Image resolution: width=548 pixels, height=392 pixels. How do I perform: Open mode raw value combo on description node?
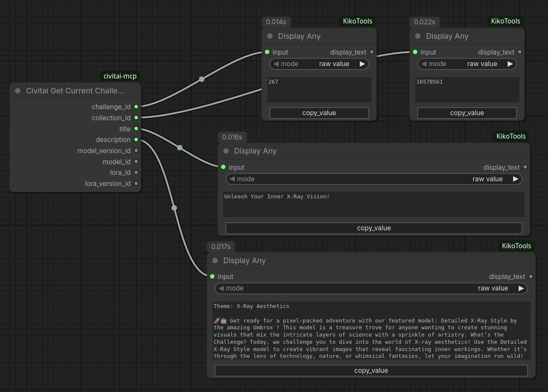point(371,288)
